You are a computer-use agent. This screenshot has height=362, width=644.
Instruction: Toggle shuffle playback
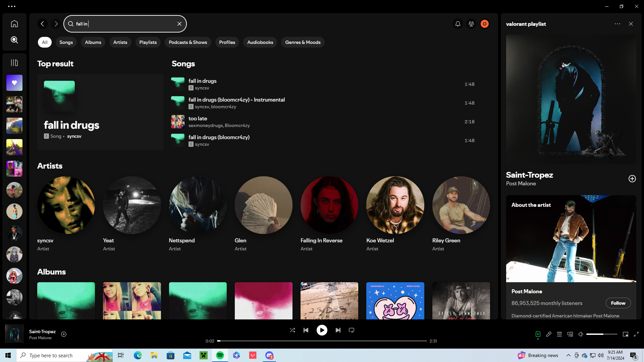pyautogui.click(x=292, y=330)
